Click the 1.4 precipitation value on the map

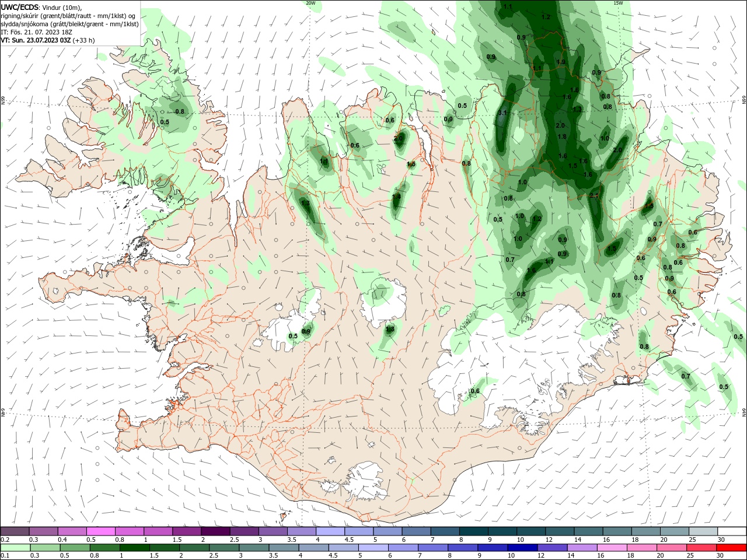pyautogui.click(x=396, y=197)
